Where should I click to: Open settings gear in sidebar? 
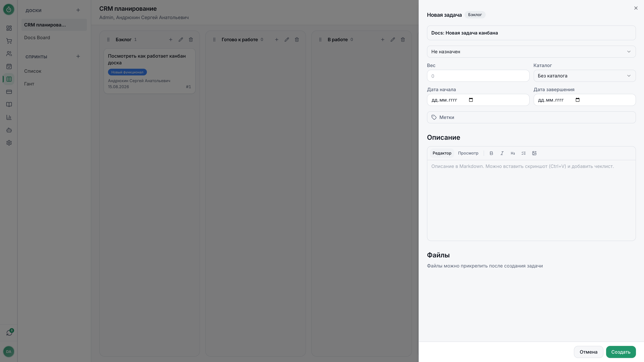(x=9, y=143)
